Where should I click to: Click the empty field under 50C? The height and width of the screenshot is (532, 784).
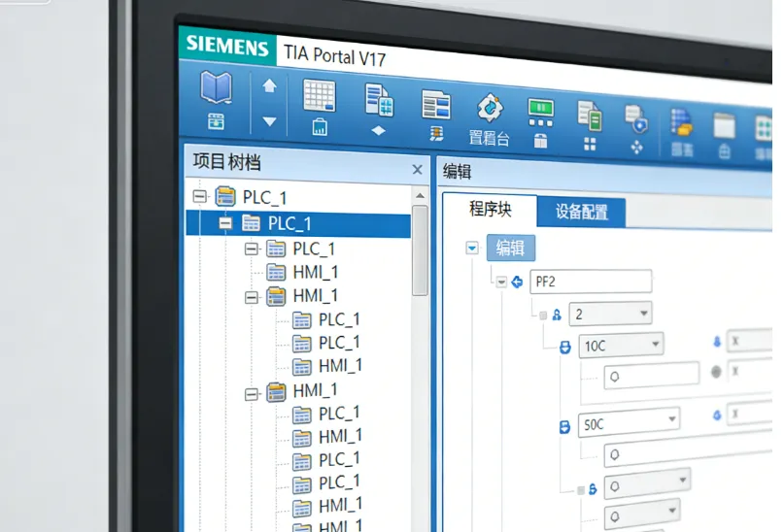point(689,449)
